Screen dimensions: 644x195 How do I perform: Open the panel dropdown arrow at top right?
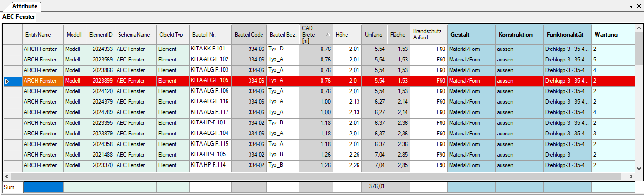pos(632,7)
